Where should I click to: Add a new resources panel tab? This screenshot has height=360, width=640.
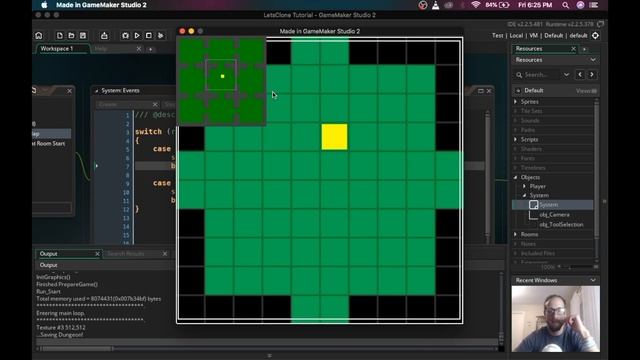(x=584, y=49)
